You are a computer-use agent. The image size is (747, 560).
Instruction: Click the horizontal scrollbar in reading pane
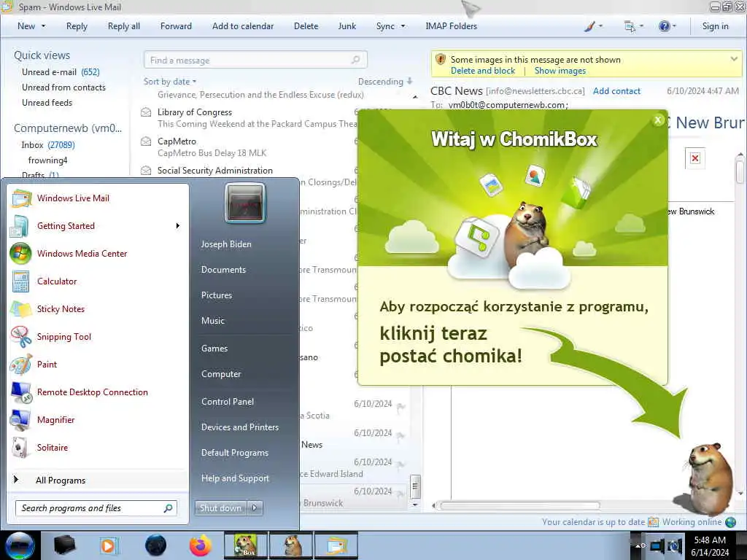(519, 505)
